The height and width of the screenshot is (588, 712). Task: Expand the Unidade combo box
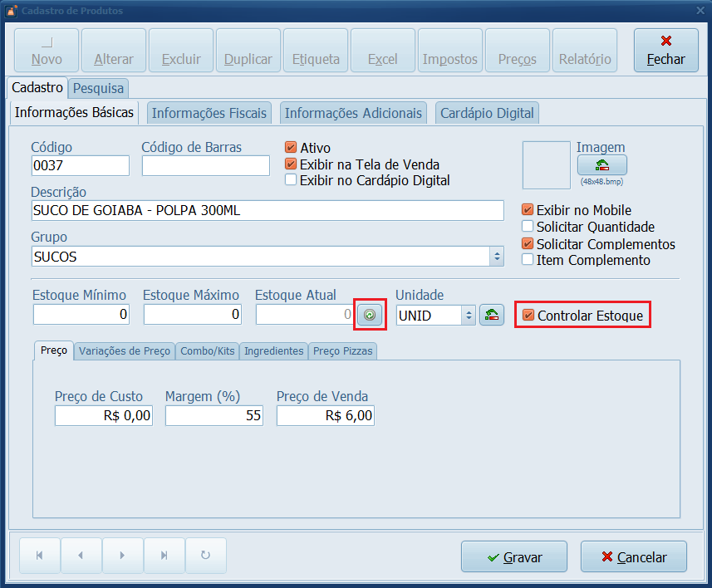tap(469, 315)
